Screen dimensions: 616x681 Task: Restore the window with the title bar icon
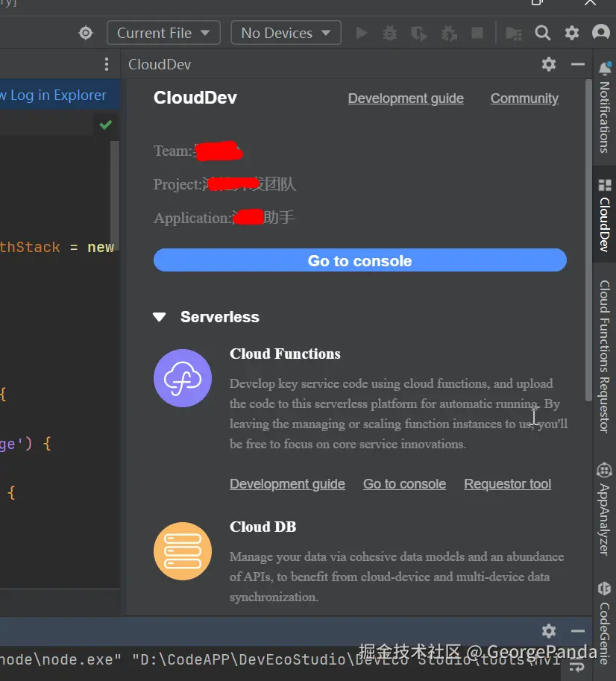pyautogui.click(x=538, y=2)
